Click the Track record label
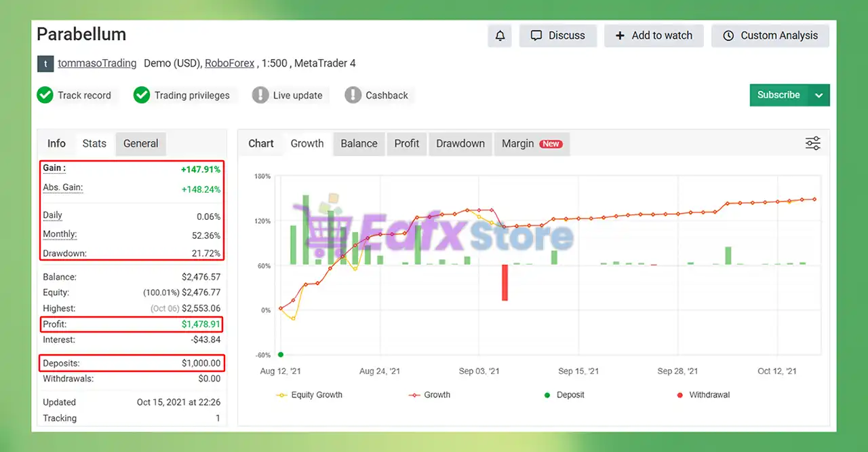Viewport: 868px width, 452px height. click(x=84, y=95)
